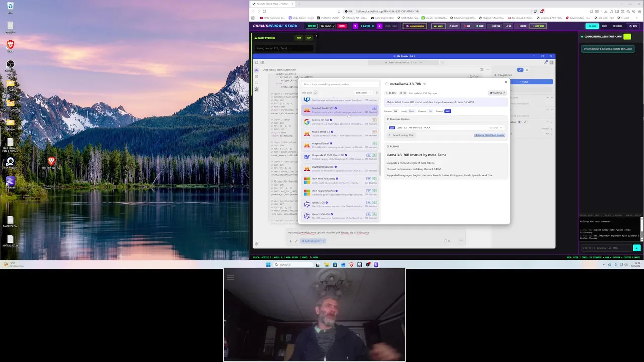Select Qwen3 32B in the model list

(340, 204)
